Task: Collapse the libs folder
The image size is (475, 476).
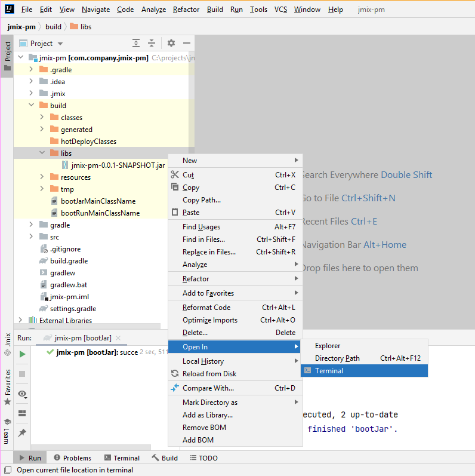Action: point(42,153)
